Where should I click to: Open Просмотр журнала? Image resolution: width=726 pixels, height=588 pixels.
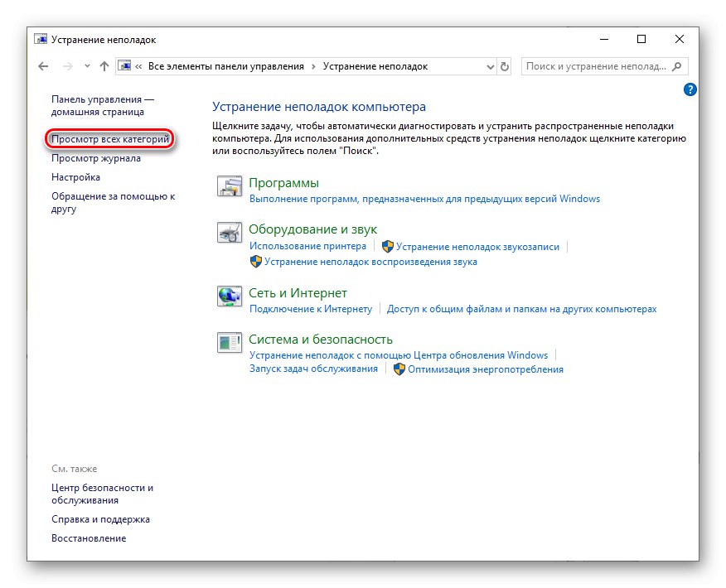click(x=96, y=158)
